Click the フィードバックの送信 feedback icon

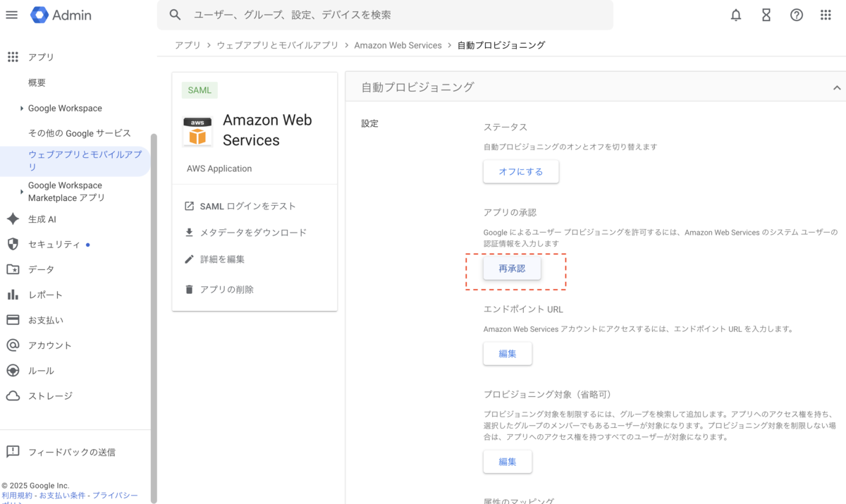coord(13,452)
